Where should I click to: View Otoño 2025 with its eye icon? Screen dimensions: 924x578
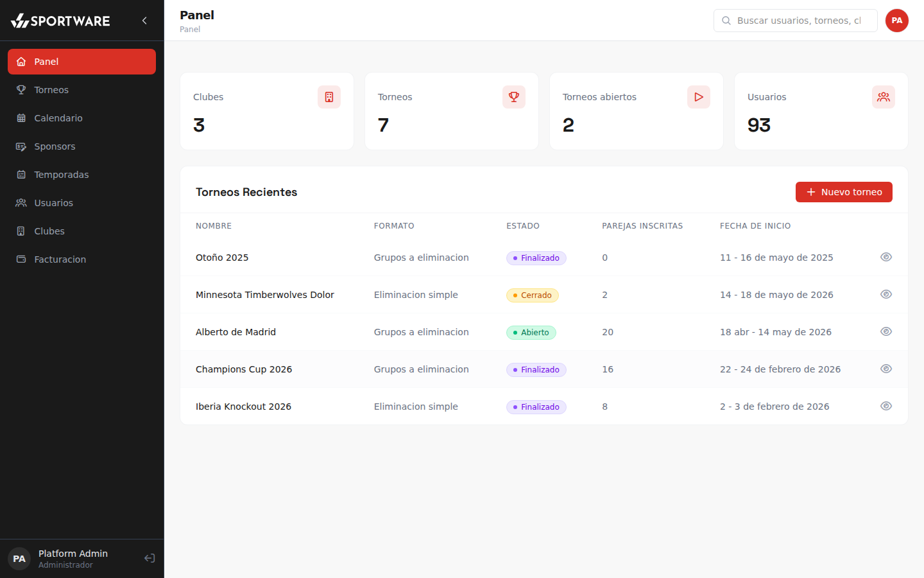pos(886,257)
